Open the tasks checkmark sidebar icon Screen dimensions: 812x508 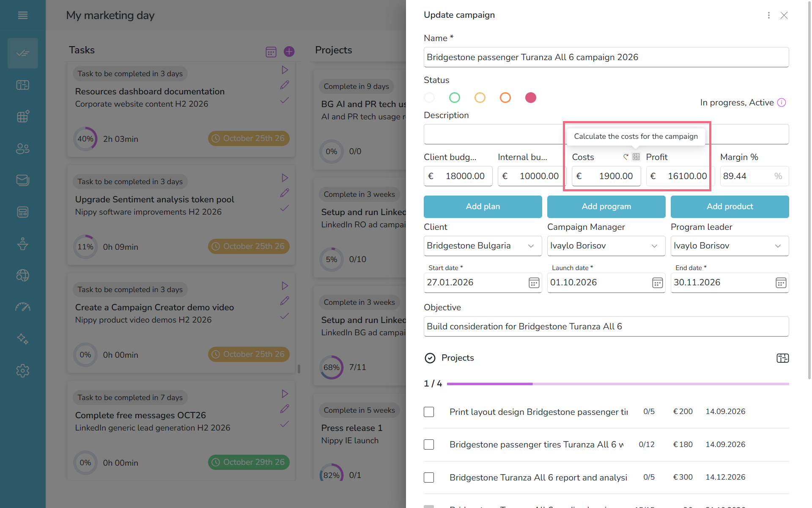(23, 53)
